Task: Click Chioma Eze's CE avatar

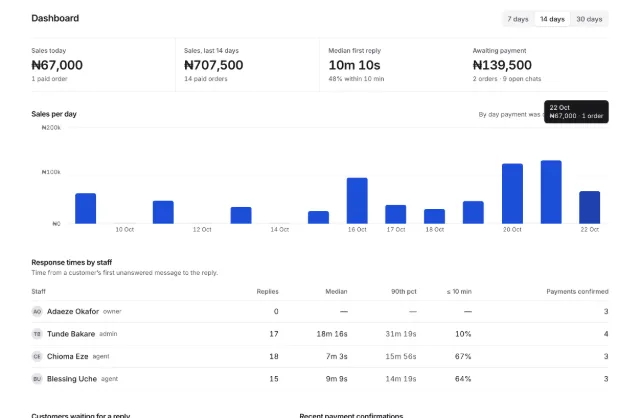Action: tap(37, 356)
